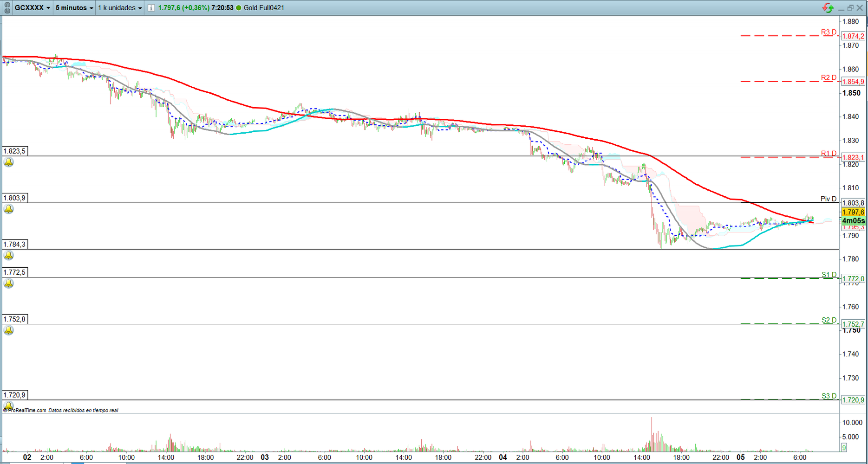Click the bold 1.850 price axis label
Screen dimensions: 868x464
pyautogui.click(x=852, y=93)
